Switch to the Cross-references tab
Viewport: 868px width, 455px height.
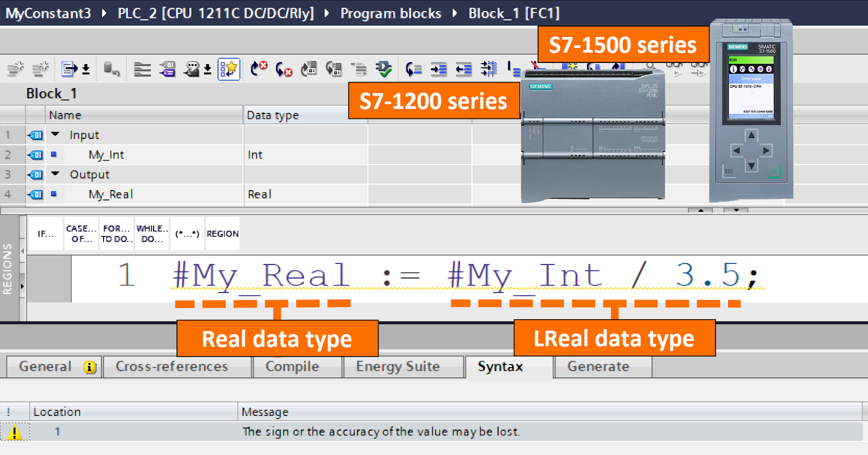pos(177,367)
